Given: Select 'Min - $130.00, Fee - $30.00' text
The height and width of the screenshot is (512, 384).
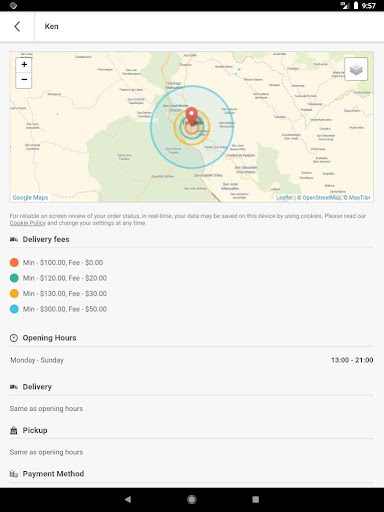Looking at the screenshot, I should pyautogui.click(x=65, y=294).
